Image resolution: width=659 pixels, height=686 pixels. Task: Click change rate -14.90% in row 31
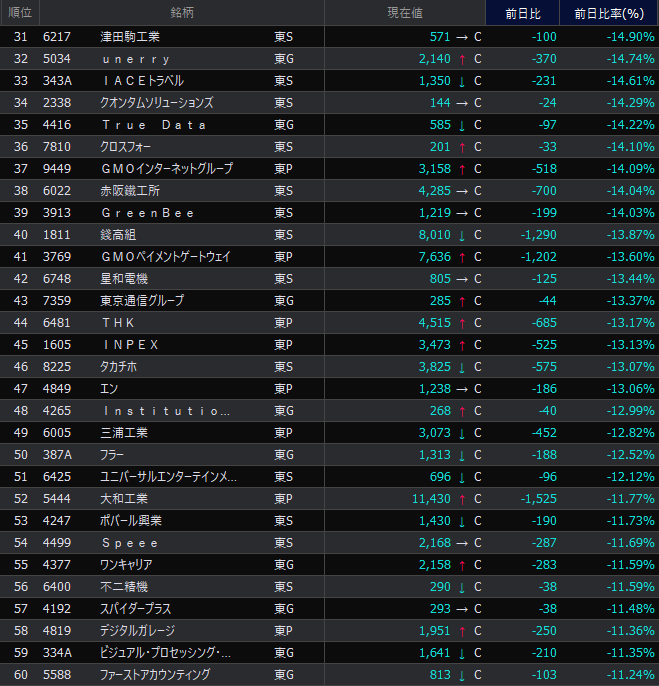click(x=631, y=37)
